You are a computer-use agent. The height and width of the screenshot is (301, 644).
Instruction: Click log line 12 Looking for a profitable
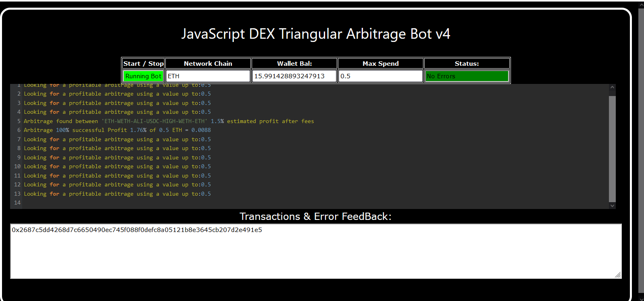pyautogui.click(x=117, y=184)
